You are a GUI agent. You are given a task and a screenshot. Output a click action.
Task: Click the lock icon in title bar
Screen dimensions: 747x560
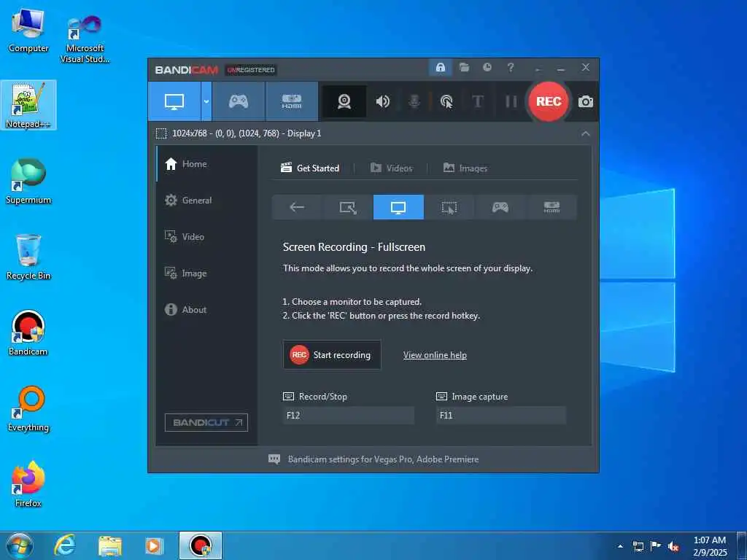pos(440,68)
